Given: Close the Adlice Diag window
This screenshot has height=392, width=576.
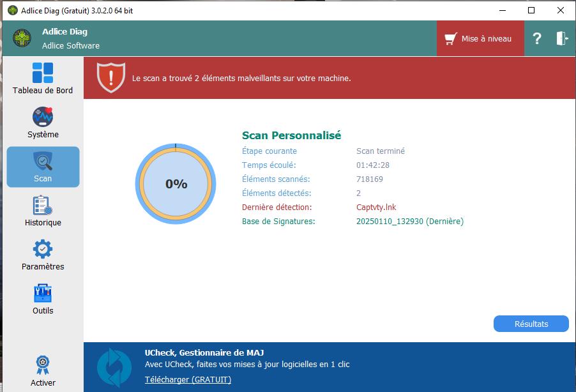Looking at the screenshot, I should [x=561, y=10].
